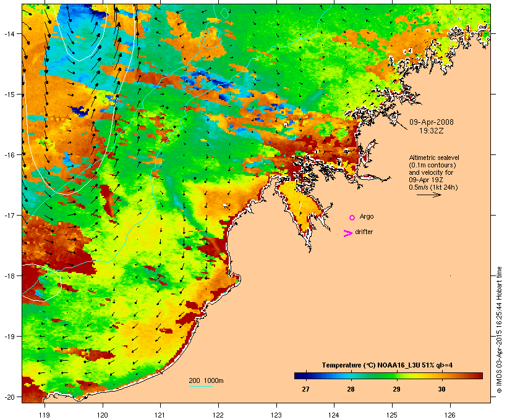The height and width of the screenshot is (420, 507).
Task: Click the '(0.1m contours)' caption line
Action: (432, 165)
